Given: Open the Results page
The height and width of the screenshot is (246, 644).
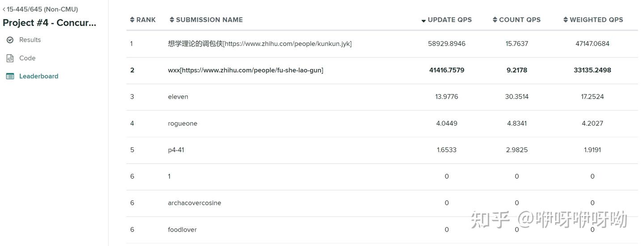Looking at the screenshot, I should tap(30, 40).
